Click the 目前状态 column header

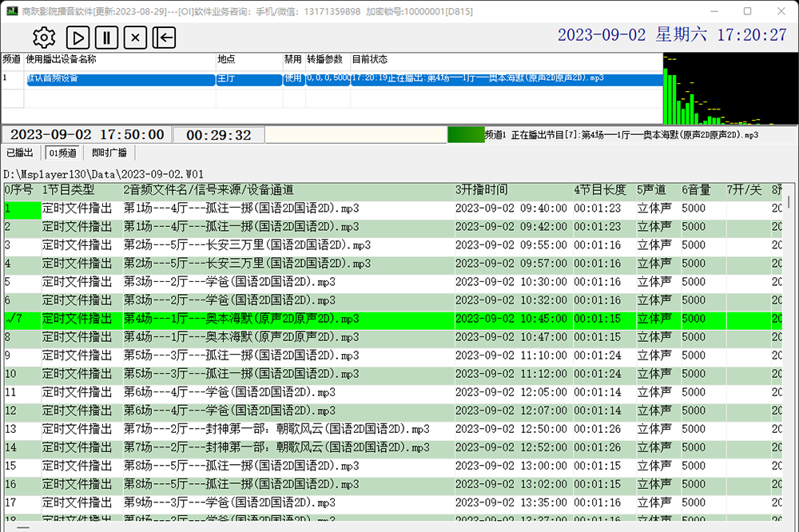point(369,59)
